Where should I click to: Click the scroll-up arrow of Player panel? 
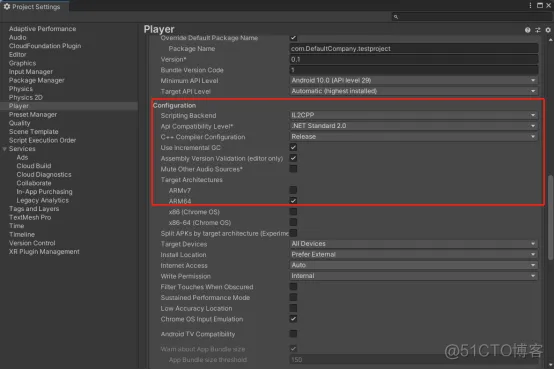coord(550,40)
